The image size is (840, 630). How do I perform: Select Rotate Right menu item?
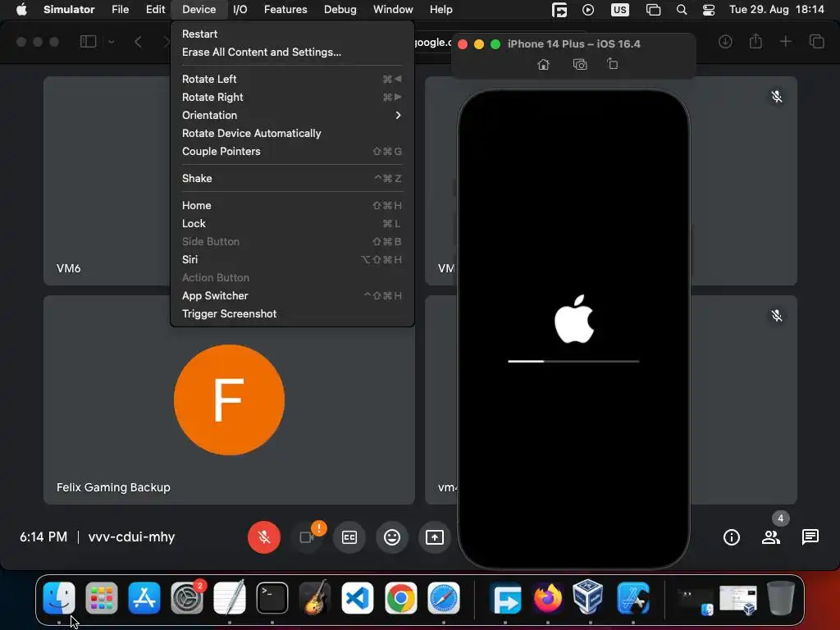(292, 97)
